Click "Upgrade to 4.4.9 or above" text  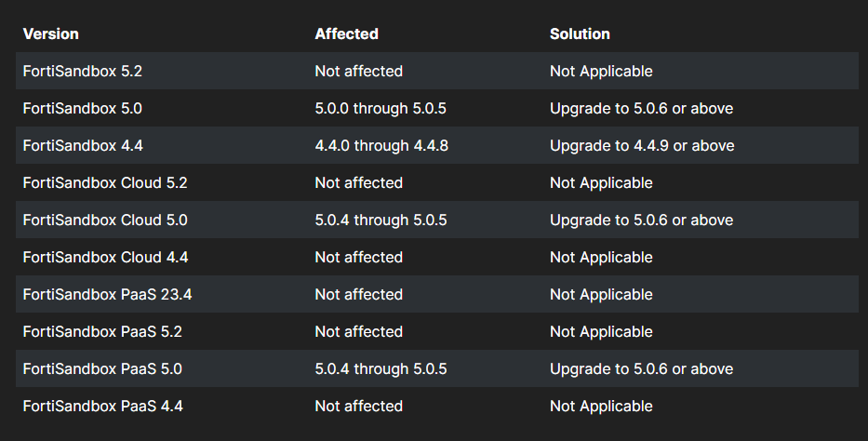tap(642, 145)
